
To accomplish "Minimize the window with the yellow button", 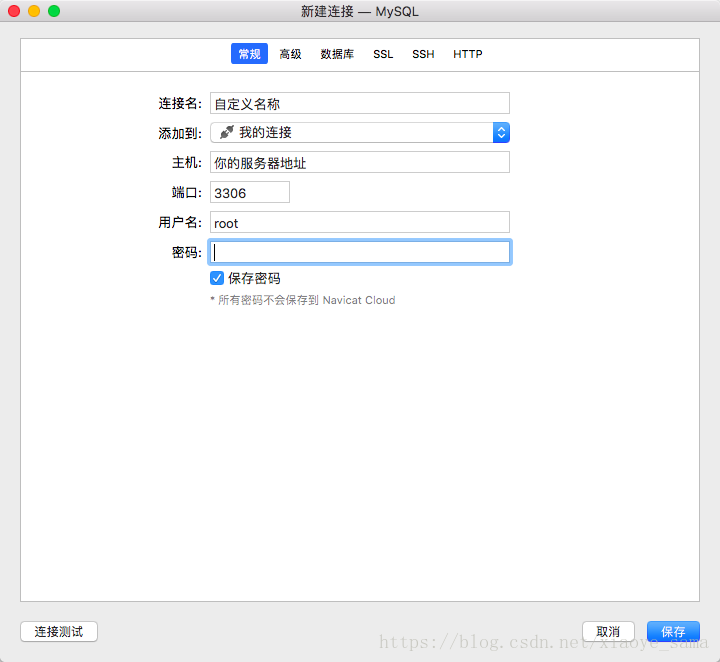I will click(x=34, y=11).
